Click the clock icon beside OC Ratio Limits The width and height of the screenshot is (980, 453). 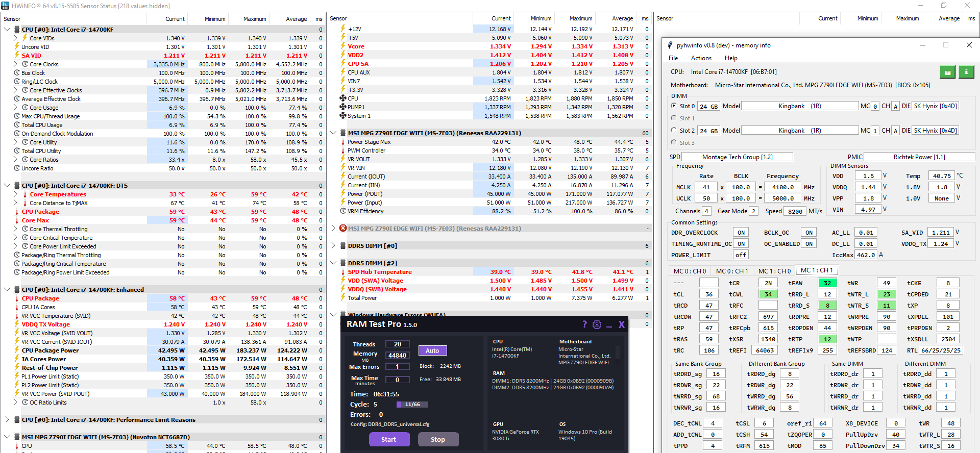25,402
